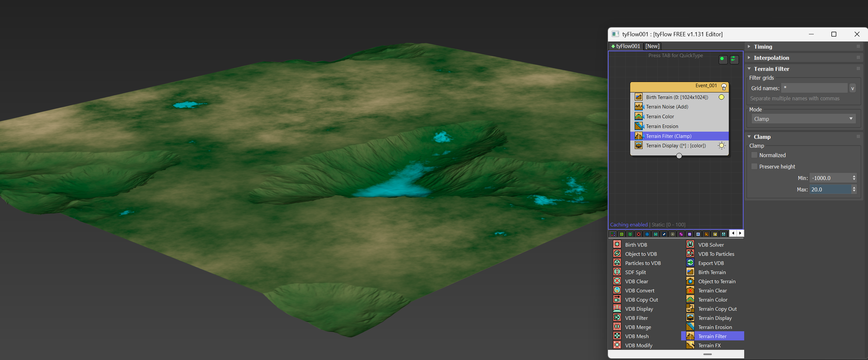Expand the Timing rollout
The image size is (868, 360).
pyautogui.click(x=763, y=47)
